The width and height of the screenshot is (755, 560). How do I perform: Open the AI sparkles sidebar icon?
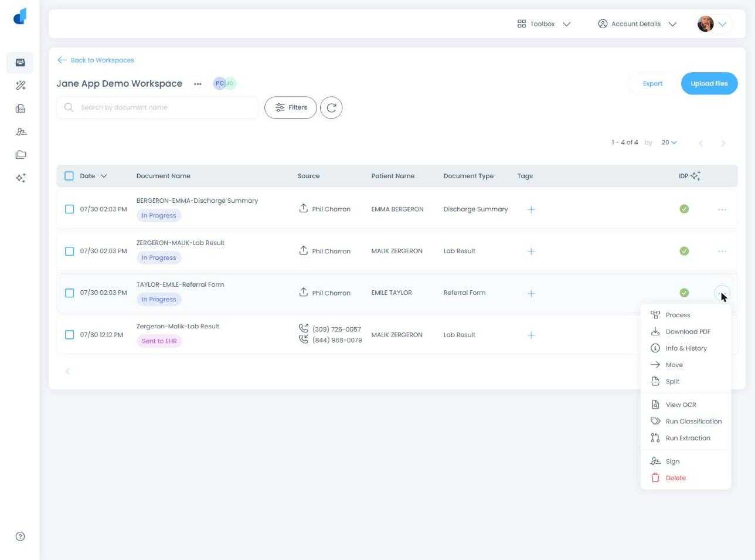point(21,178)
